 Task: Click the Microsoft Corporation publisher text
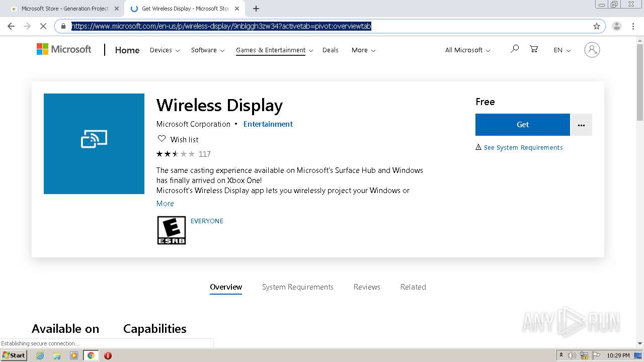pos(193,124)
